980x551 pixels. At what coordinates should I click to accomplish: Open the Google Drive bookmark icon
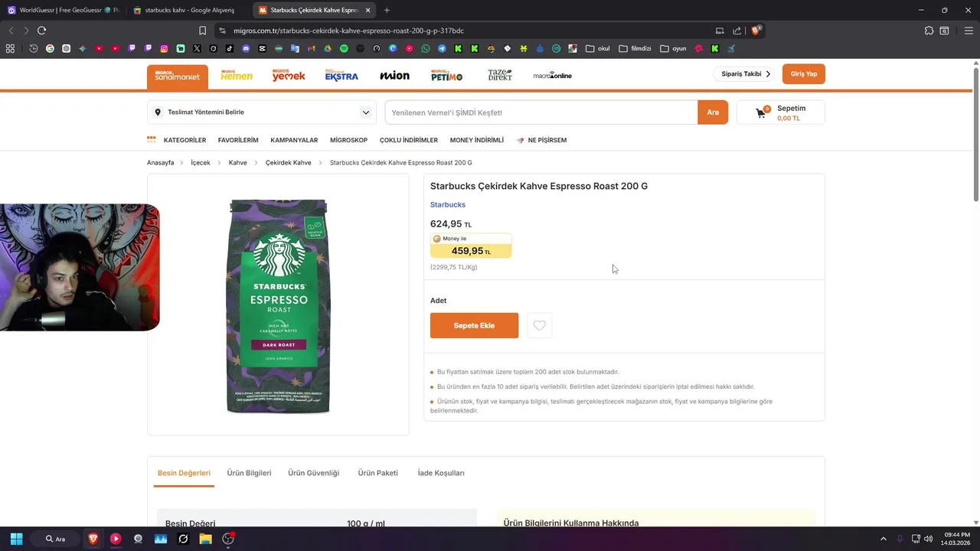point(328,48)
